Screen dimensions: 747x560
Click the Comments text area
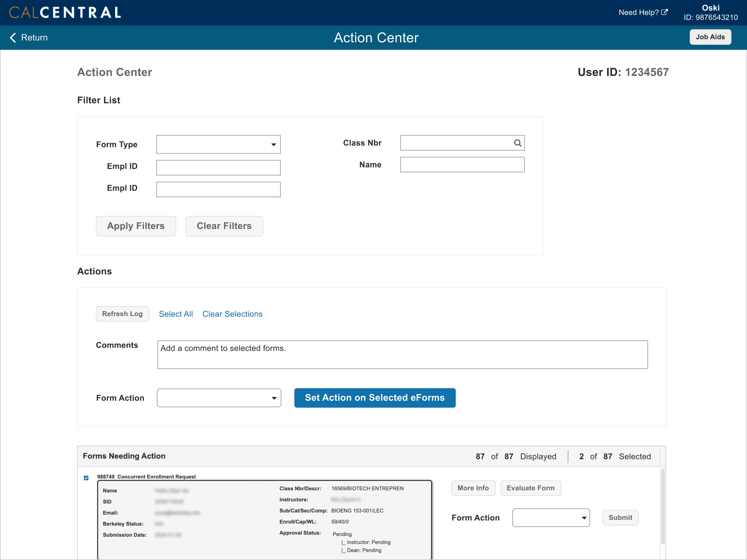point(402,354)
